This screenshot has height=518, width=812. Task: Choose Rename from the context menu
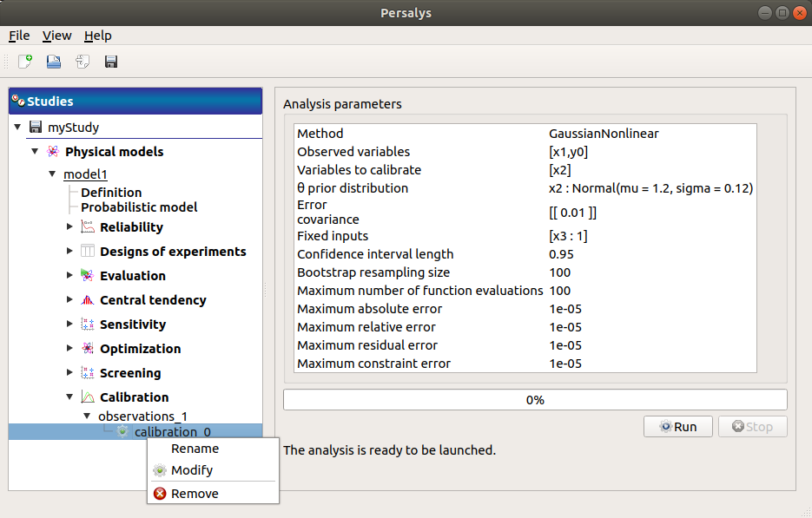click(x=195, y=449)
